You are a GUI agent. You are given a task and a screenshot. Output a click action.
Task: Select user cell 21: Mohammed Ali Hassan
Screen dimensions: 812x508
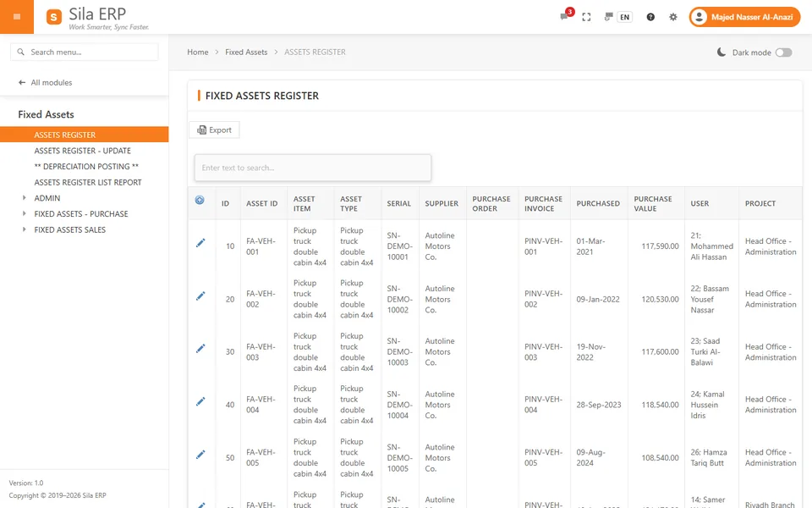711,246
